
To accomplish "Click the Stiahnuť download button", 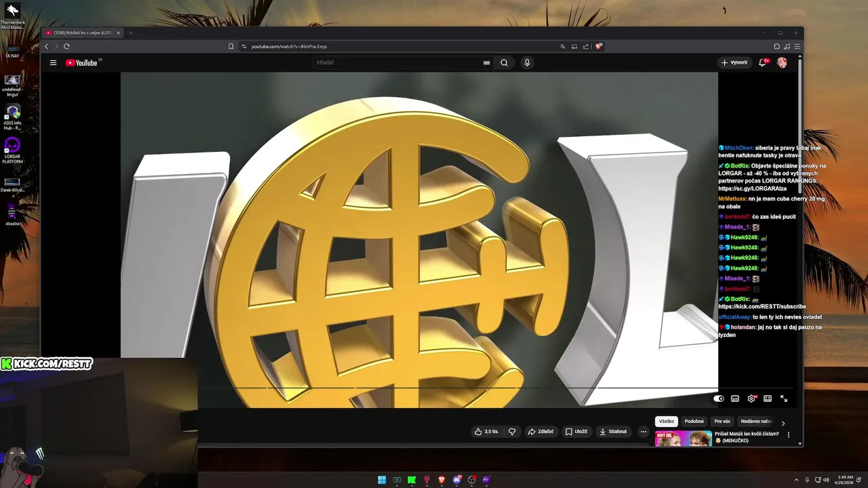I will click(613, 431).
